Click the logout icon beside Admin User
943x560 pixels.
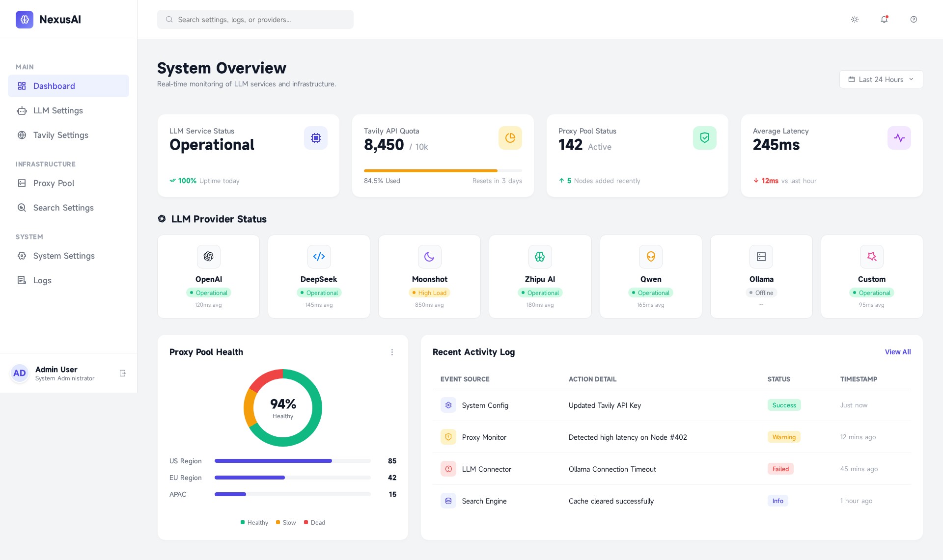(x=123, y=373)
